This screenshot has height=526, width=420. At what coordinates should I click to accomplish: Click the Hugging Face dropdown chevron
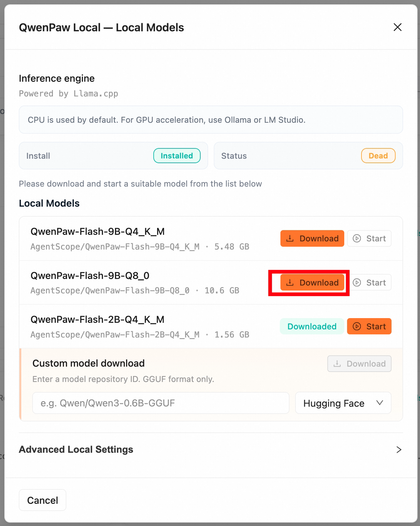(380, 403)
